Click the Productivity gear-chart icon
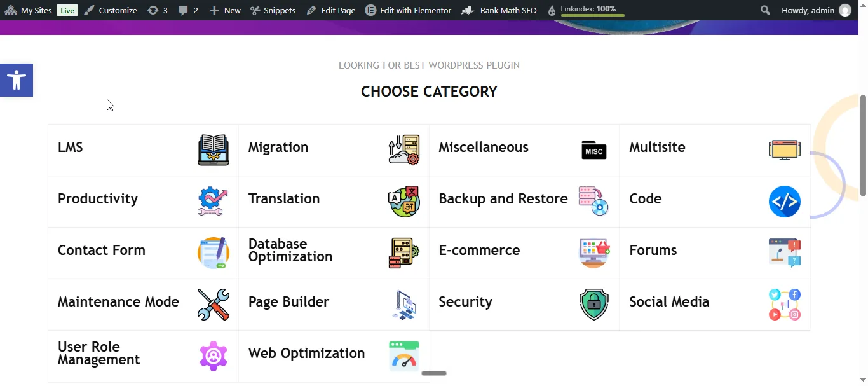The height and width of the screenshot is (386, 868). 213,202
